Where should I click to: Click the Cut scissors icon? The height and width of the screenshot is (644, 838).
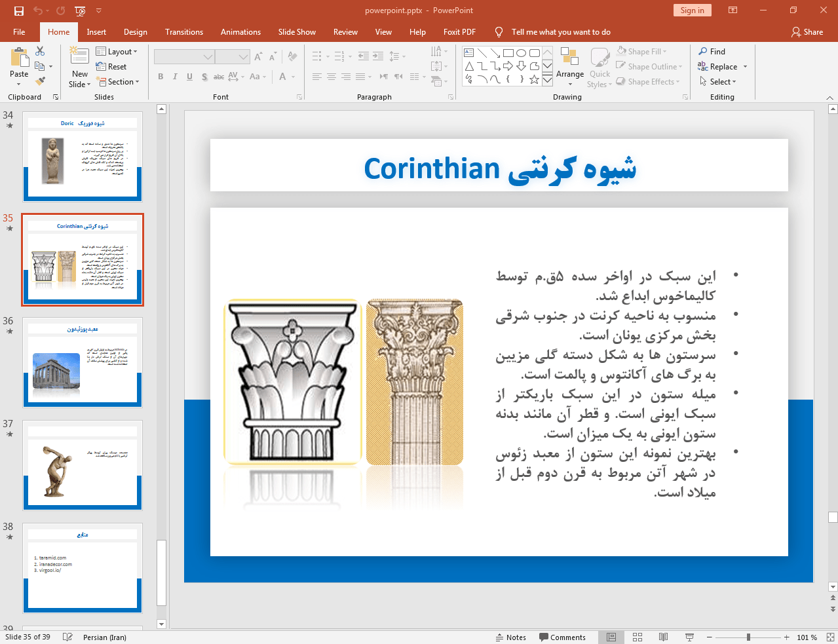click(40, 51)
